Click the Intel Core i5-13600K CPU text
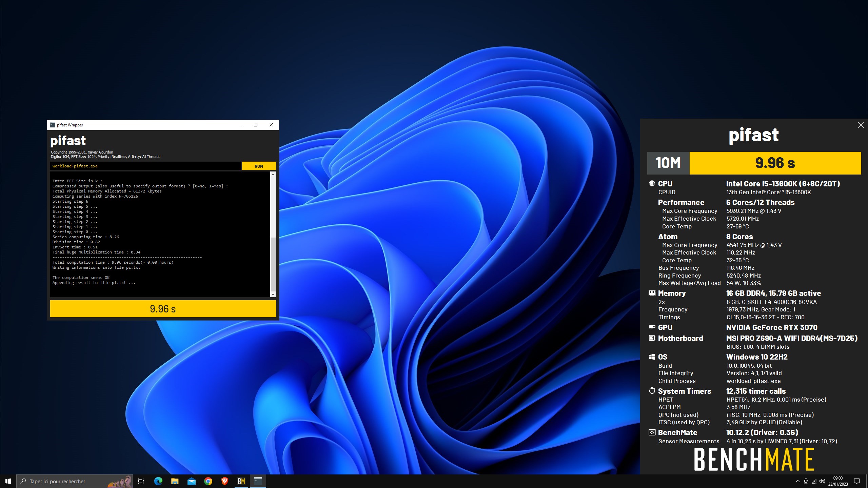Screen dimensions: 868x488 [x=783, y=184]
